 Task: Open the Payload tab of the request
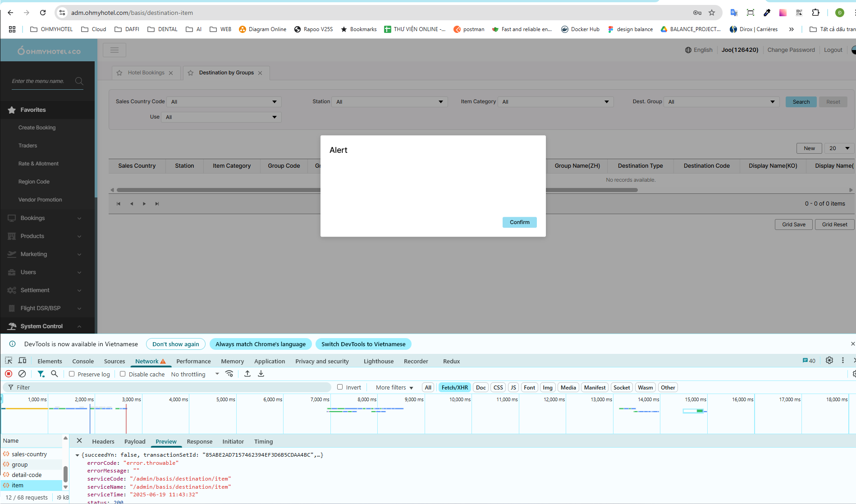[x=135, y=441]
